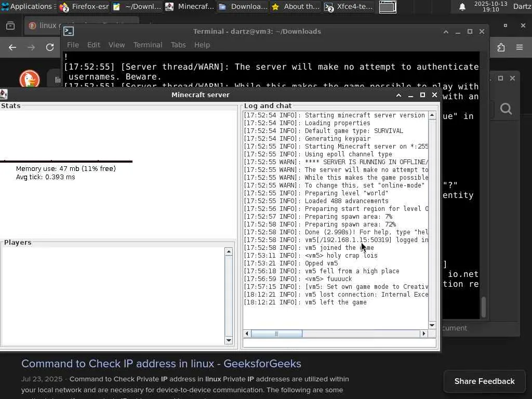
Task: Switch to Minecraf... taskbar item
Action: point(190,6)
